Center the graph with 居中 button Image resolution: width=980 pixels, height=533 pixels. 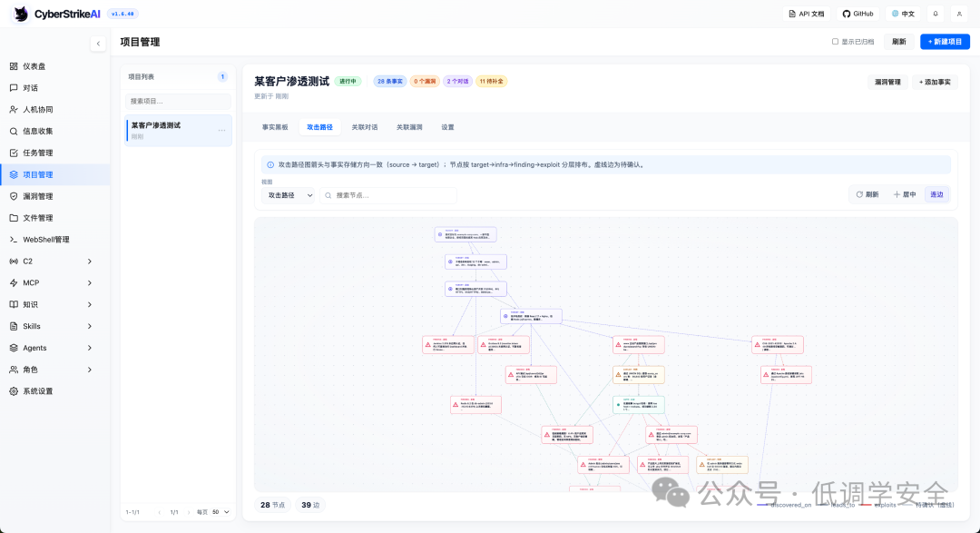905,194
